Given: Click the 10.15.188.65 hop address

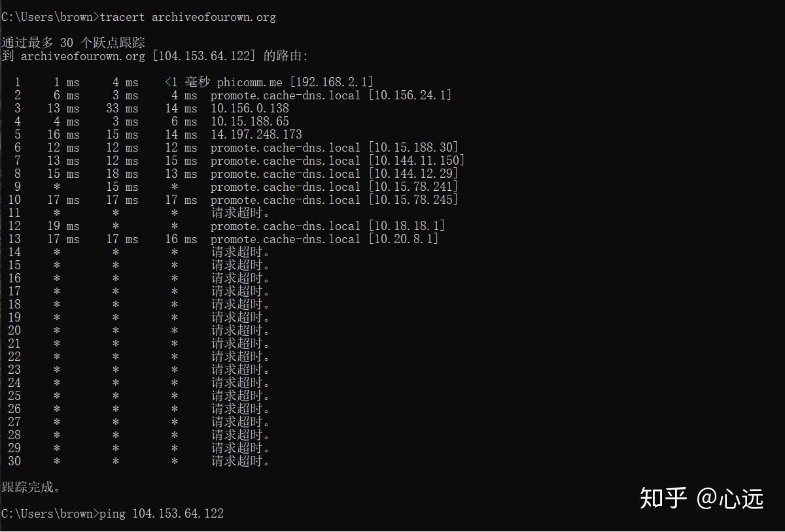Looking at the screenshot, I should pos(250,122).
